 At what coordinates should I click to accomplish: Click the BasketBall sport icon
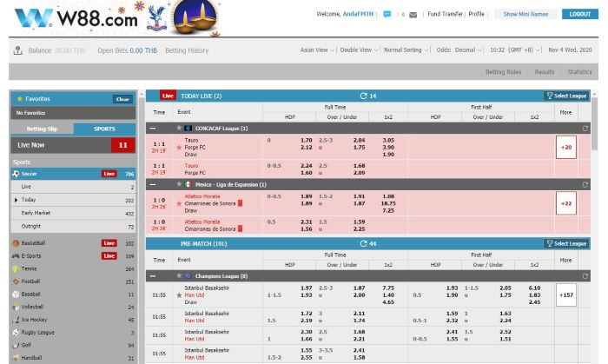coord(16,243)
